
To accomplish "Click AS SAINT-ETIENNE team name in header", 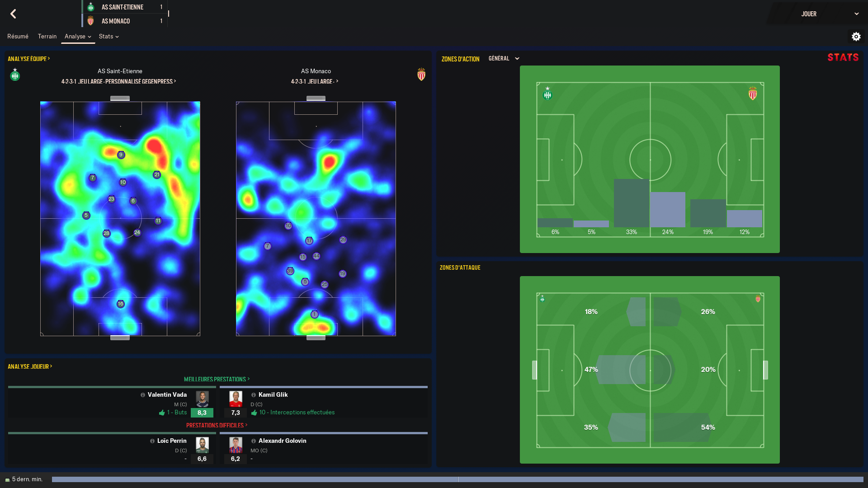I will pos(123,7).
